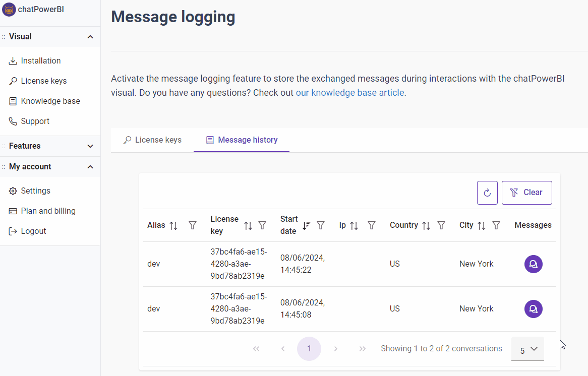The height and width of the screenshot is (376, 588).
Task: View messages for the 14:45:08 conversation
Action: pos(533,309)
